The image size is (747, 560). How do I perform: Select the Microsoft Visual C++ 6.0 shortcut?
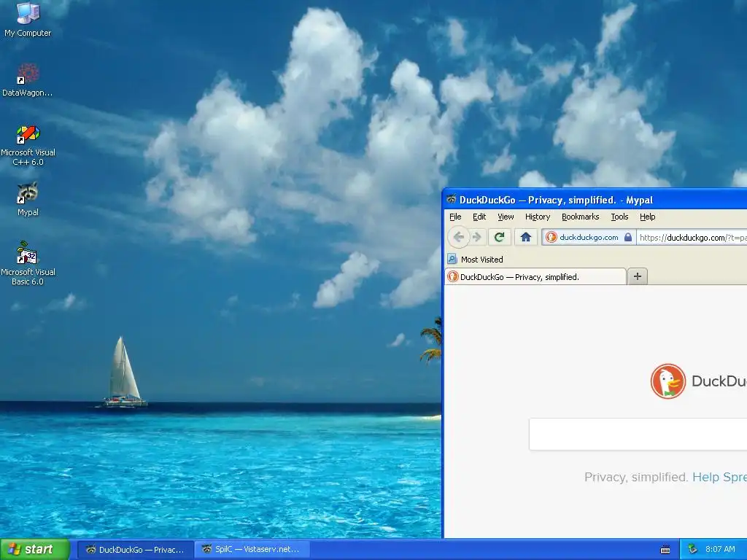click(x=28, y=145)
